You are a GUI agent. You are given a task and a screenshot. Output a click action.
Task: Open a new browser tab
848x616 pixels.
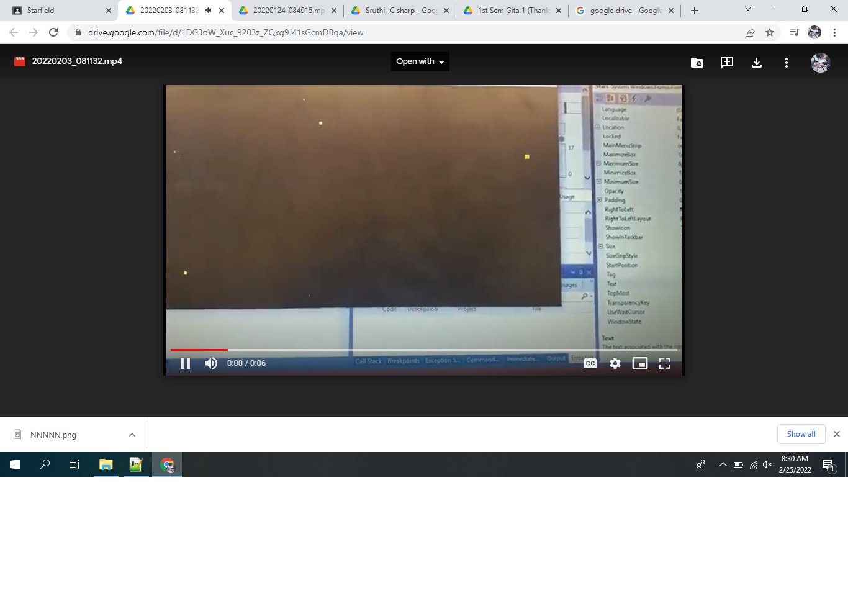coord(695,11)
